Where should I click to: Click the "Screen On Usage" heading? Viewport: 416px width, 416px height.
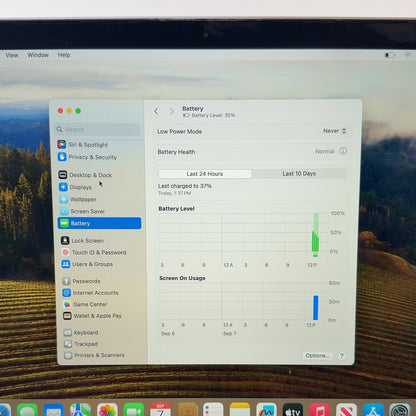point(182,278)
